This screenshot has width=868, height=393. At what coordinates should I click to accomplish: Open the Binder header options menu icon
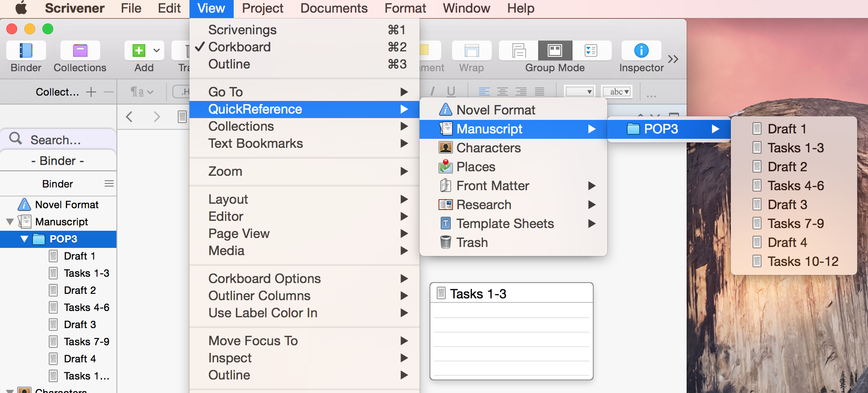[109, 183]
